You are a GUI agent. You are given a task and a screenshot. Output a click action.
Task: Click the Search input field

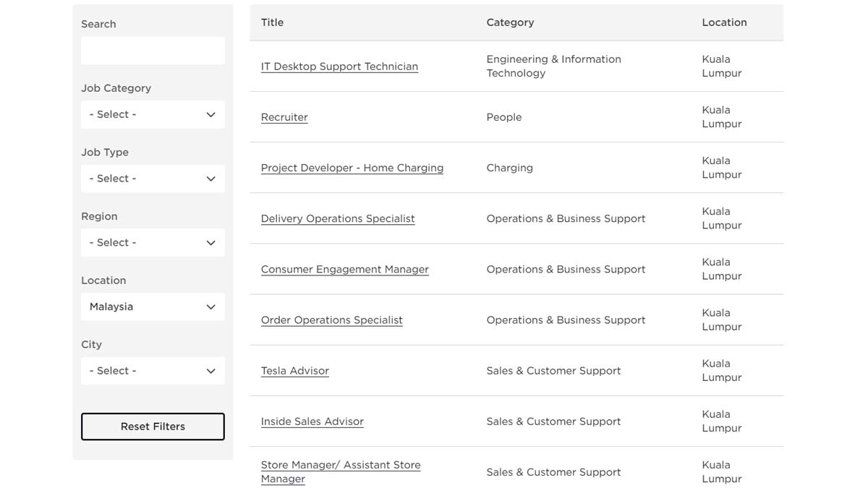click(x=153, y=51)
